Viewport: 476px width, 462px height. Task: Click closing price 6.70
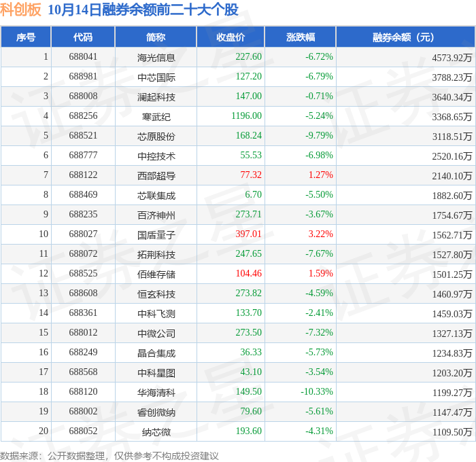[253, 195]
